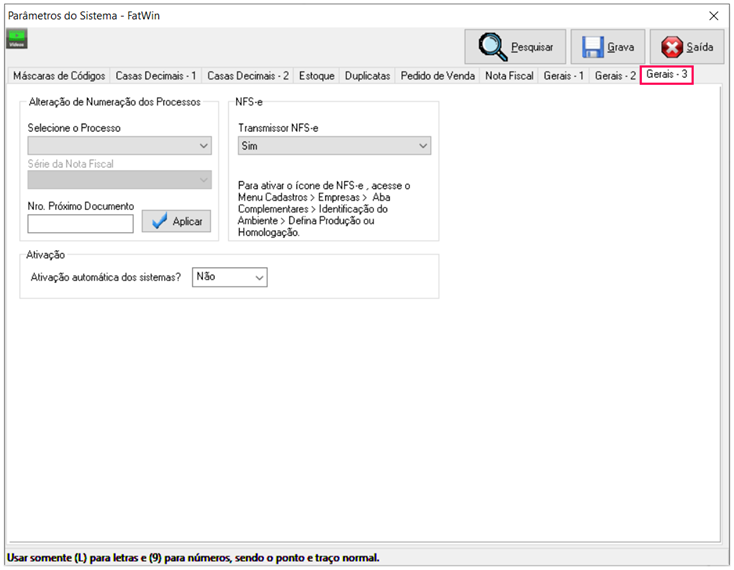Open the Duplicatas tab

pos(367,76)
